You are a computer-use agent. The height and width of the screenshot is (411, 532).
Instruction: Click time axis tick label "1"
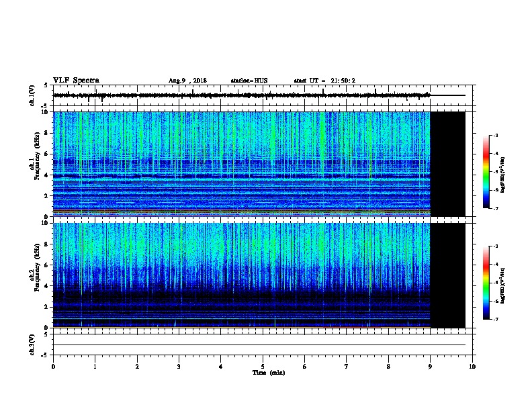pos(95,367)
